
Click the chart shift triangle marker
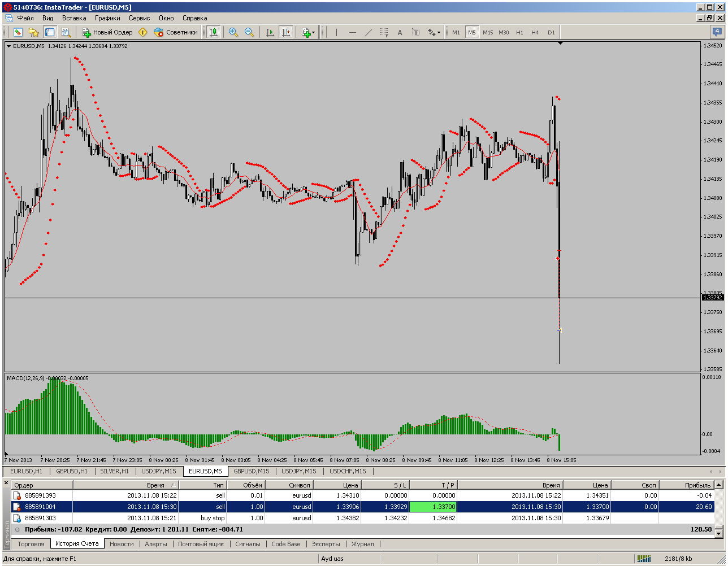pyautogui.click(x=560, y=43)
